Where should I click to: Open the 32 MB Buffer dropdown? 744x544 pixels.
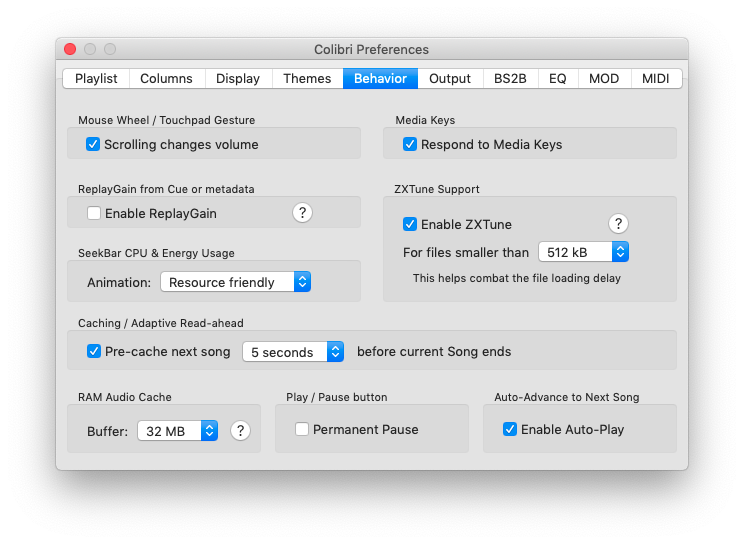178,431
